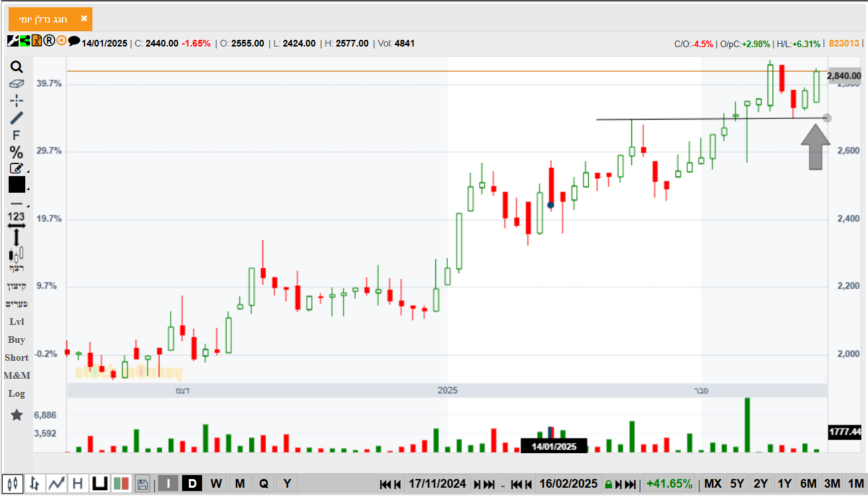Step the start date forward once
This screenshot has width=868, height=497.
(x=477, y=484)
